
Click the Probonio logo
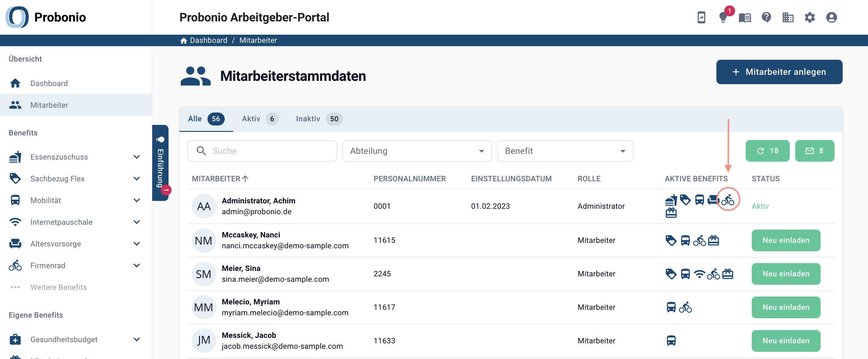[46, 17]
